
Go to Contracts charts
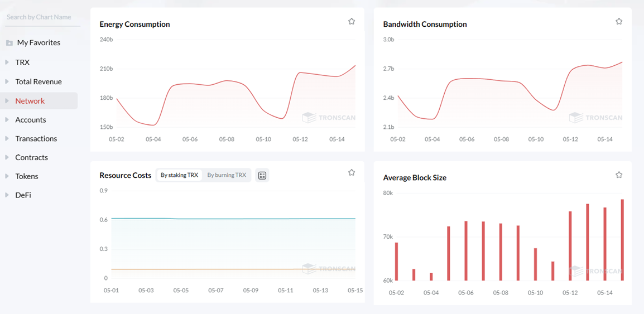[x=32, y=158]
